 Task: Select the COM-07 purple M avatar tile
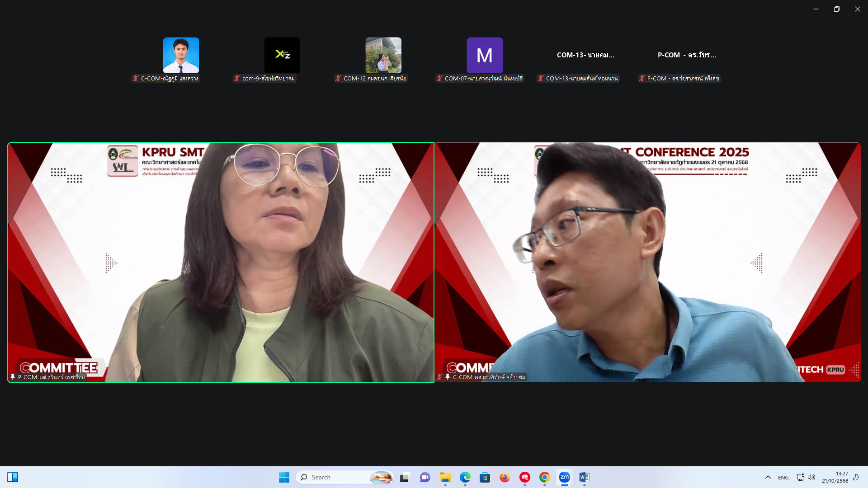pyautogui.click(x=485, y=55)
